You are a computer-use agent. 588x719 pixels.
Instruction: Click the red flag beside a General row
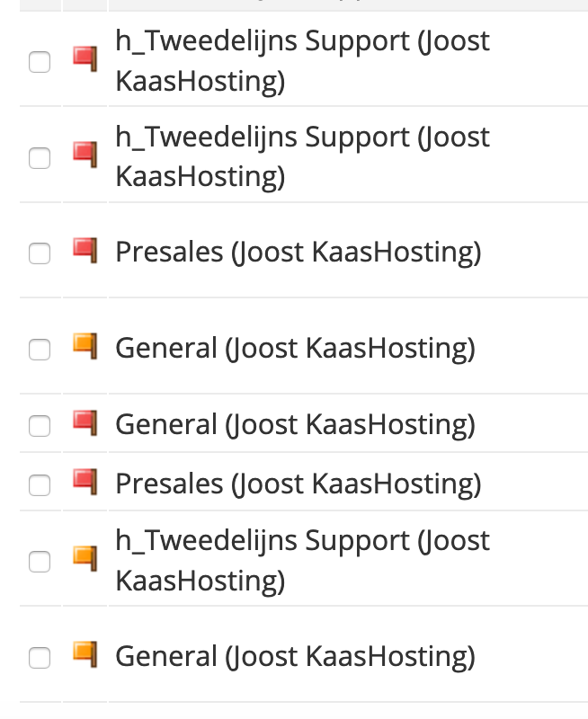click(85, 422)
